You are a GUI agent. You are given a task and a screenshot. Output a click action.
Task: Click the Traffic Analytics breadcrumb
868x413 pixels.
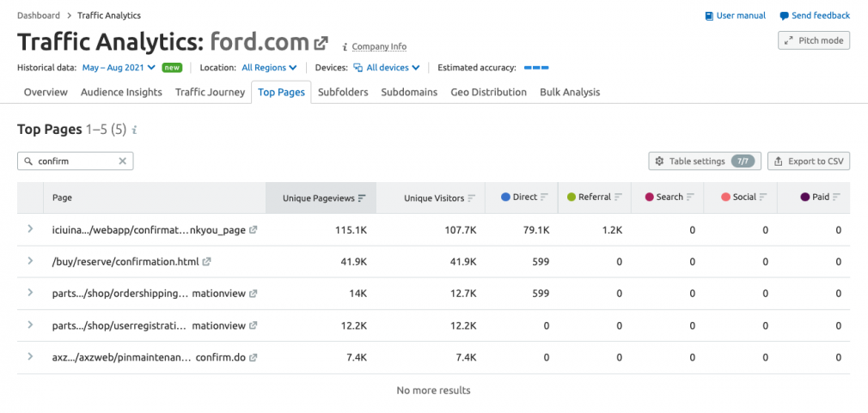point(109,15)
